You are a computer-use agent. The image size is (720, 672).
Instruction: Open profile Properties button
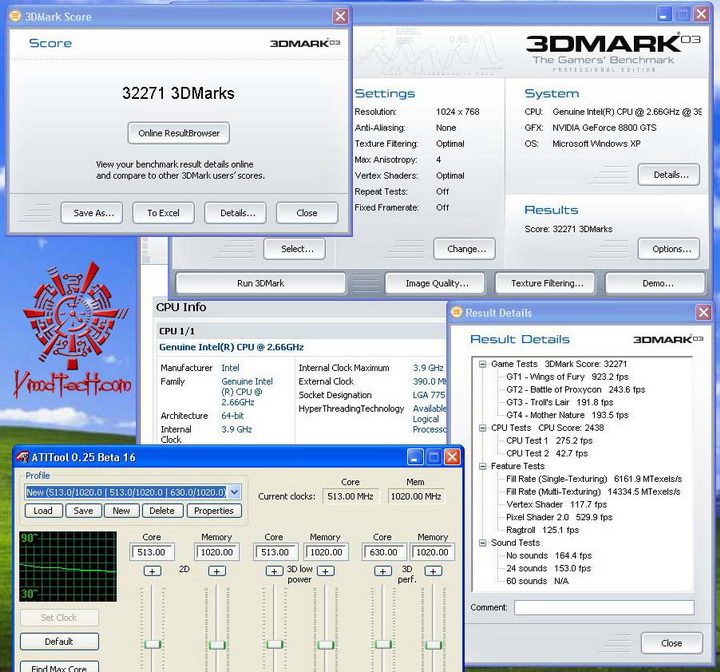pos(214,511)
